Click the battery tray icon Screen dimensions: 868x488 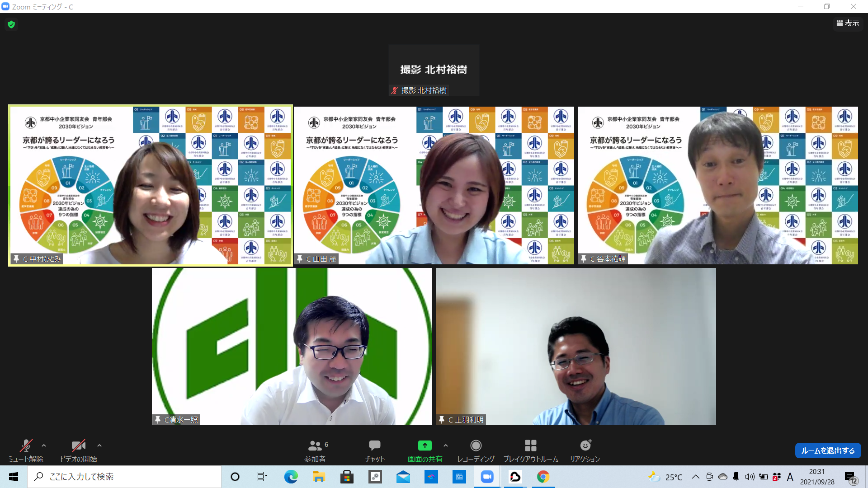764,477
